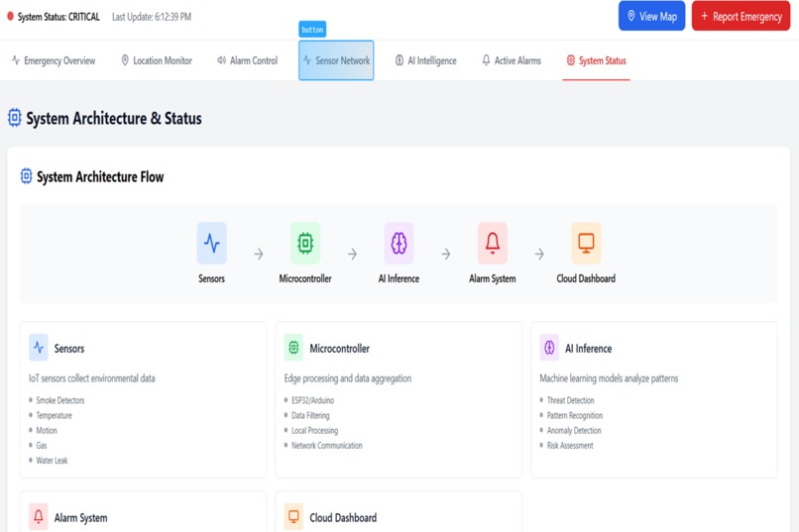Image resolution: width=799 pixels, height=532 pixels.
Task: Click the Local Processing list item
Action: tap(311, 430)
